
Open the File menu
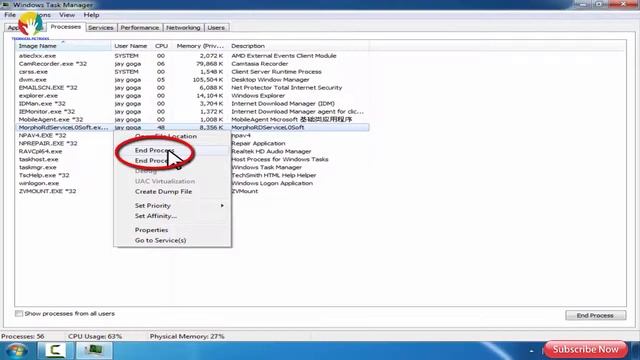pyautogui.click(x=10, y=15)
